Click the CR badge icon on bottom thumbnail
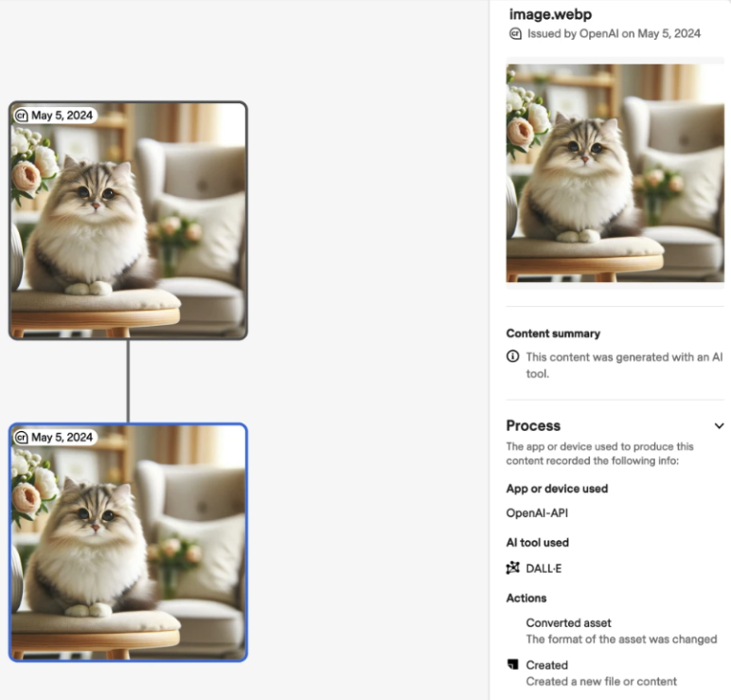The width and height of the screenshot is (731, 700). [22, 438]
